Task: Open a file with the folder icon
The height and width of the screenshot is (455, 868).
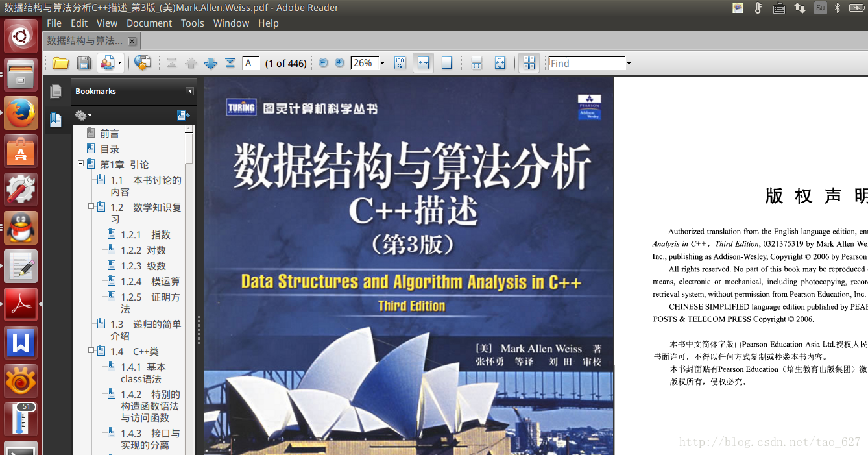Action: 61,63
